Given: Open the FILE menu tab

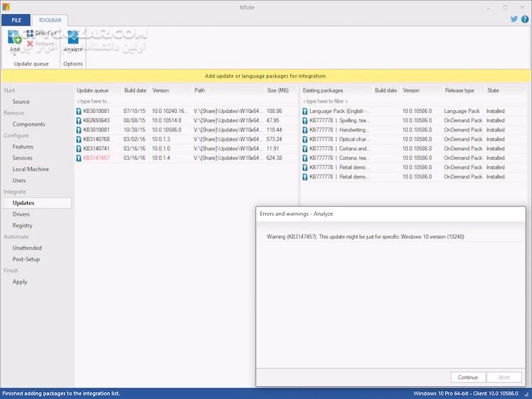Looking at the screenshot, I should 16,20.
